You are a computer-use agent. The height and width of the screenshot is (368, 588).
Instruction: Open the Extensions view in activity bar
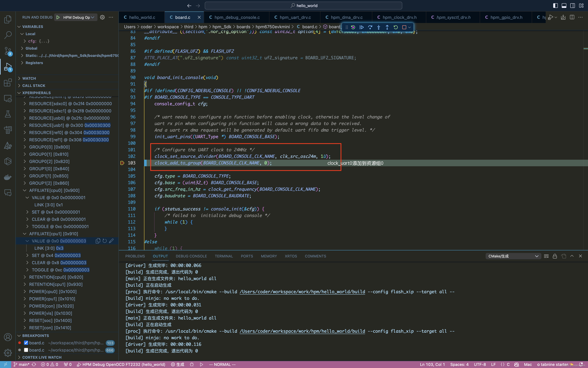8,82
